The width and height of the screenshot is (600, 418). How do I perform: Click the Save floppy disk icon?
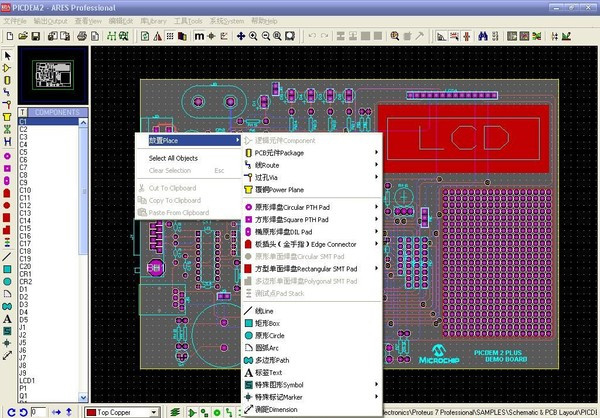click(x=36, y=36)
